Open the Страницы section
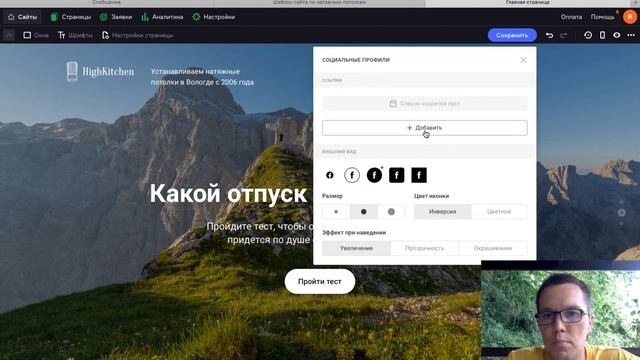This screenshot has height=360, width=640. [71, 17]
